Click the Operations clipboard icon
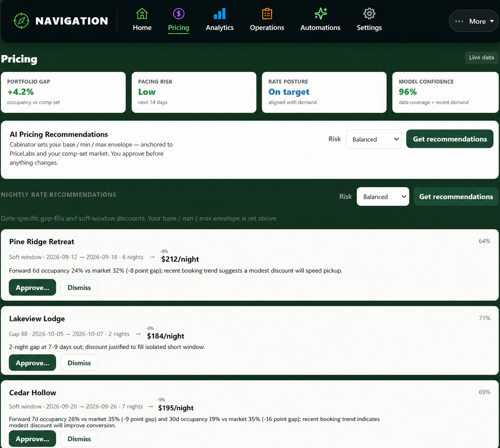 [x=267, y=14]
